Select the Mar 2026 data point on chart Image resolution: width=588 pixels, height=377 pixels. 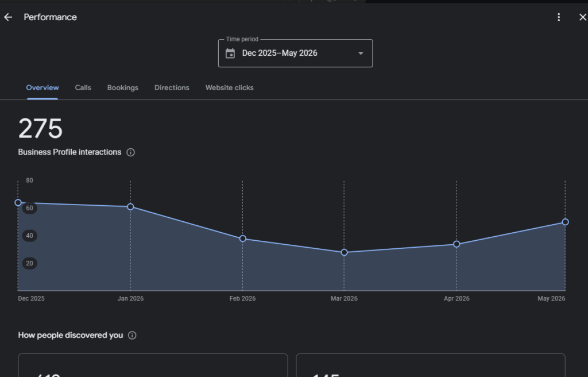click(x=345, y=253)
